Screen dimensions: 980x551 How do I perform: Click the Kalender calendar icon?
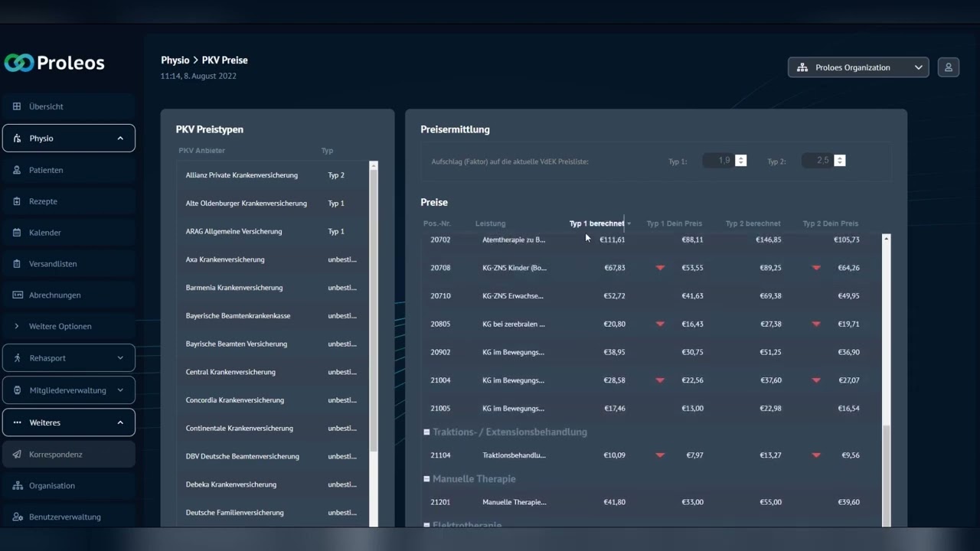click(x=17, y=233)
